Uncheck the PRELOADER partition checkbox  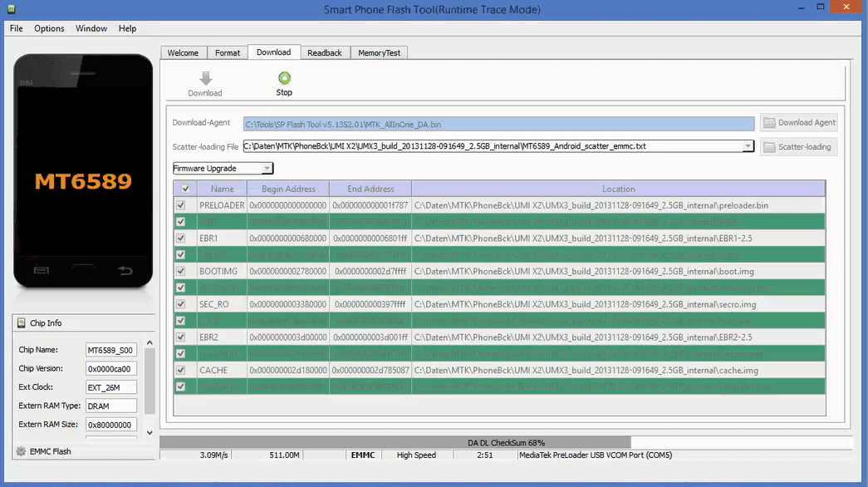[x=180, y=205]
